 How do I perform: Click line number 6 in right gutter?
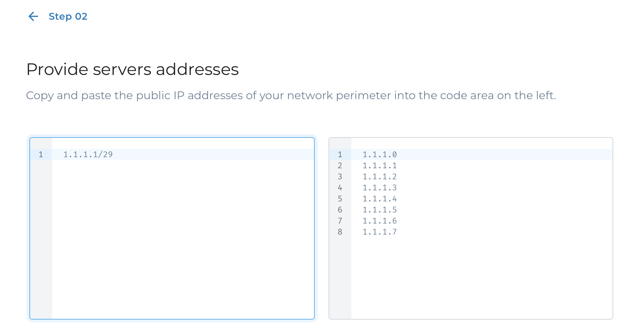point(340,210)
